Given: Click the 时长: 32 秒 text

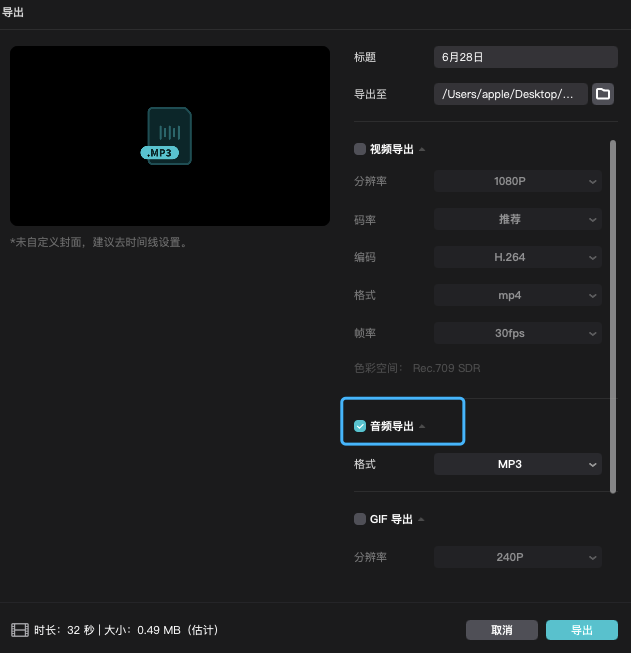Looking at the screenshot, I should pyautogui.click(x=64, y=630).
